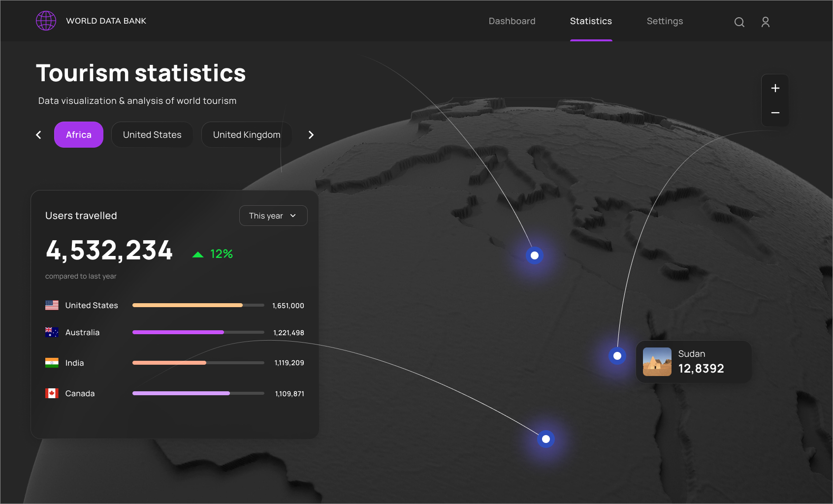Viewport: 833px width, 504px height.
Task: Select the Africa region chip
Action: (79, 135)
